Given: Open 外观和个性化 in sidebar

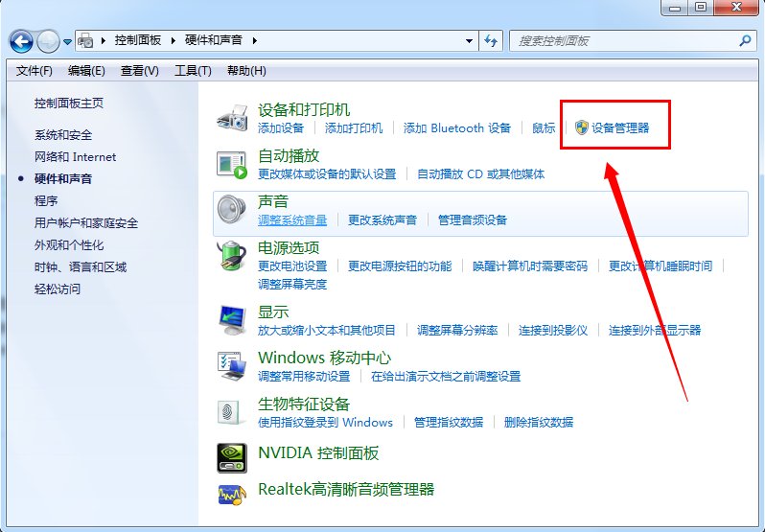Looking at the screenshot, I should [69, 244].
